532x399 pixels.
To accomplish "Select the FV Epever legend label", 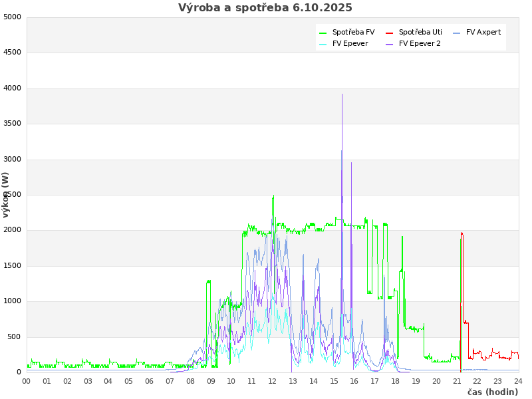I will coord(350,44).
